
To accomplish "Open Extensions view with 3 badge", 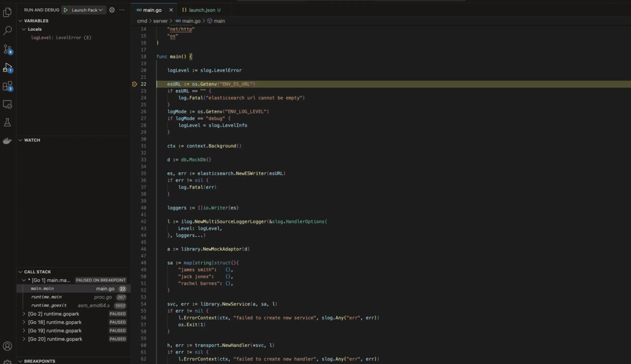I will 8,86.
